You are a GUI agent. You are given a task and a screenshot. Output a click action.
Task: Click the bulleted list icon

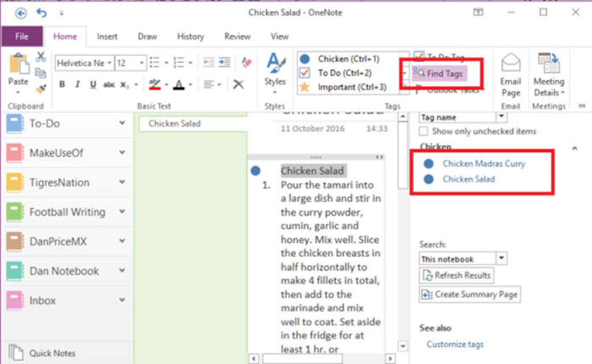154,63
